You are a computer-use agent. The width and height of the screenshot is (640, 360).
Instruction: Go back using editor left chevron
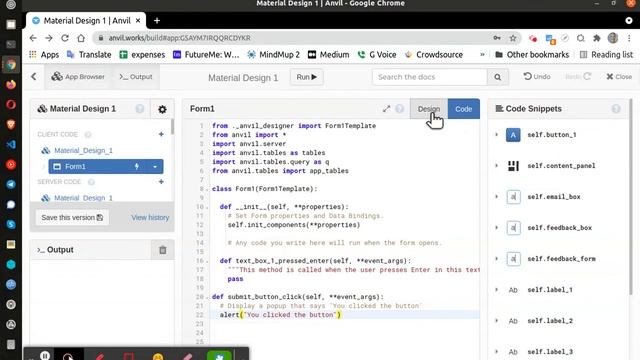pos(34,76)
